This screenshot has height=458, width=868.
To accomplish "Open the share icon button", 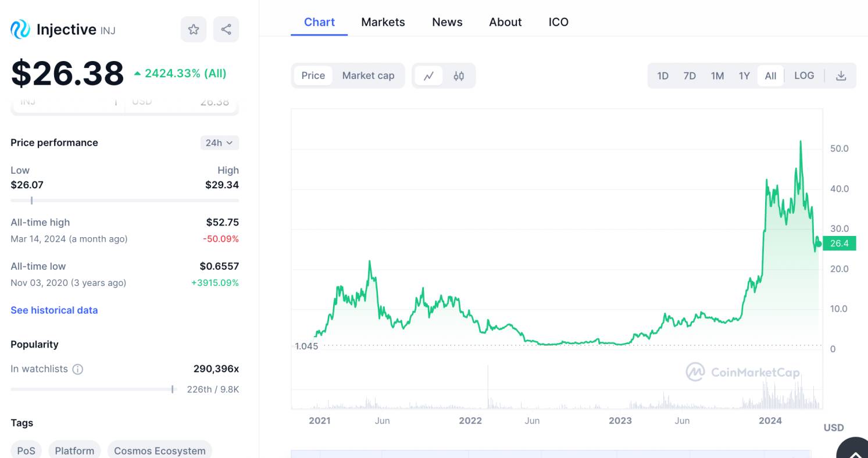I will (226, 29).
